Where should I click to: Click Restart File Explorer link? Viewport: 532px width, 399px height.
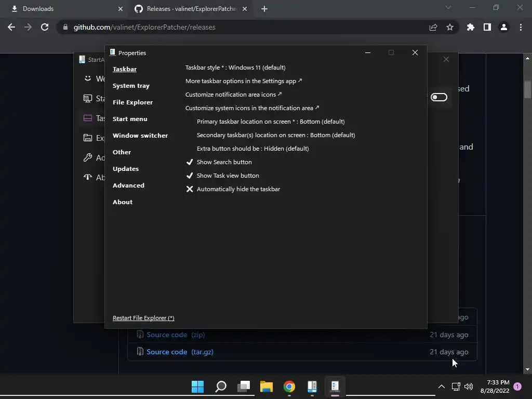(143, 318)
